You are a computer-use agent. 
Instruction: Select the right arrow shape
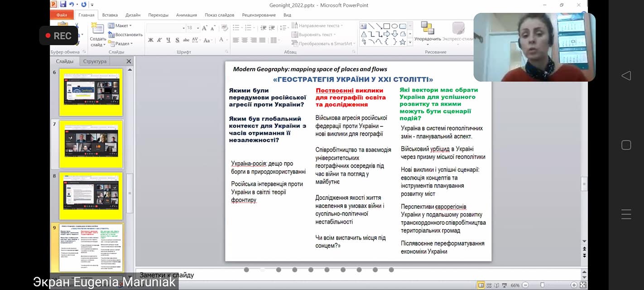[387, 34]
